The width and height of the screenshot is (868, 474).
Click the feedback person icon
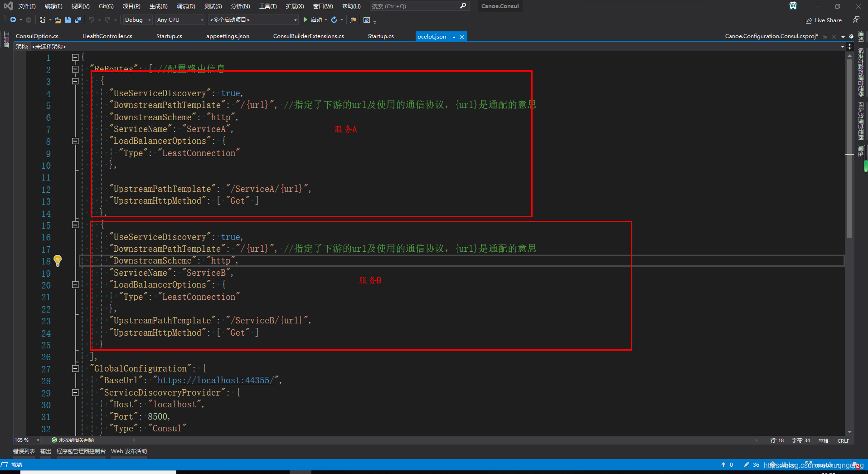pyautogui.click(x=856, y=20)
